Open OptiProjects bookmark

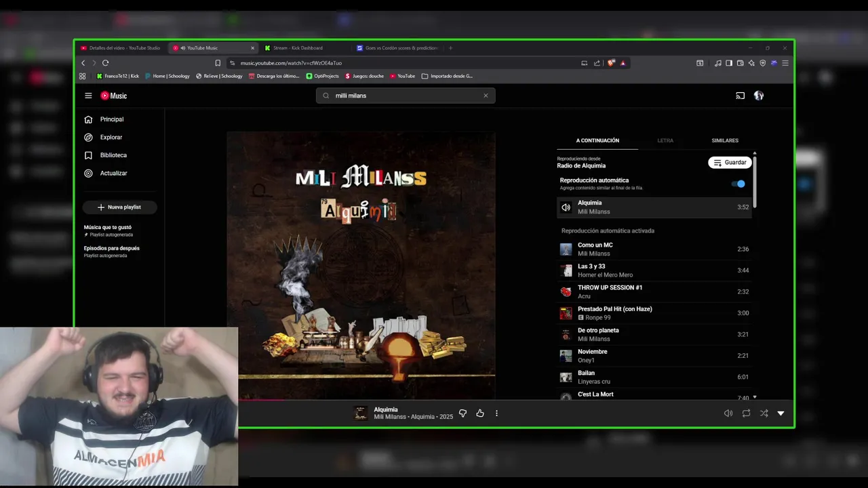(323, 76)
